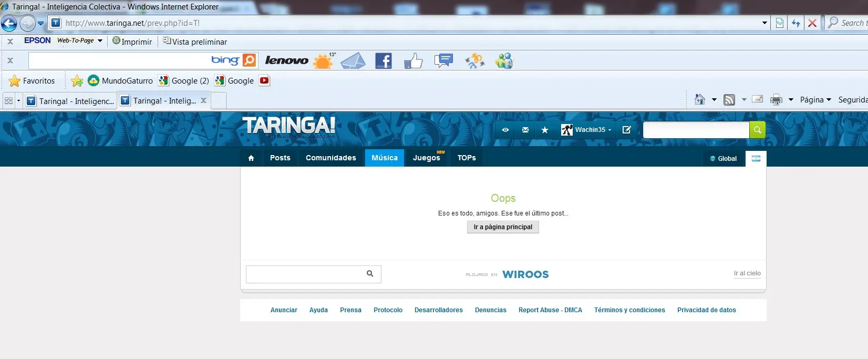
Task: Go back with the browser Back arrow
Action: (9, 23)
